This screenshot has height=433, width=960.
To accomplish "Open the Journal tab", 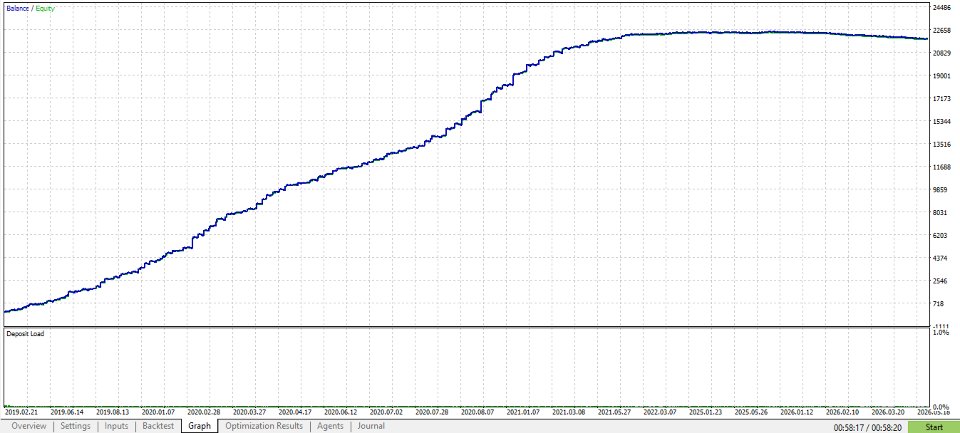I will (371, 426).
